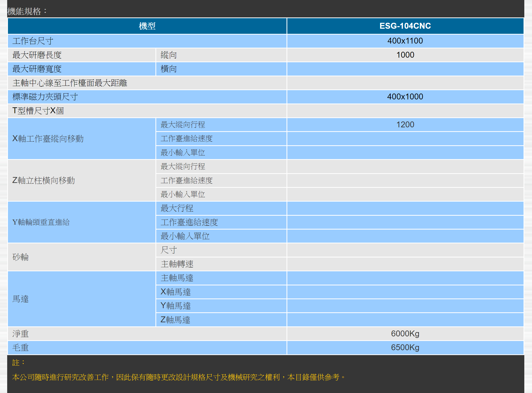This screenshot has height=393, width=532.
Task: Click the ESG-104CNC model header
Action: point(405,26)
